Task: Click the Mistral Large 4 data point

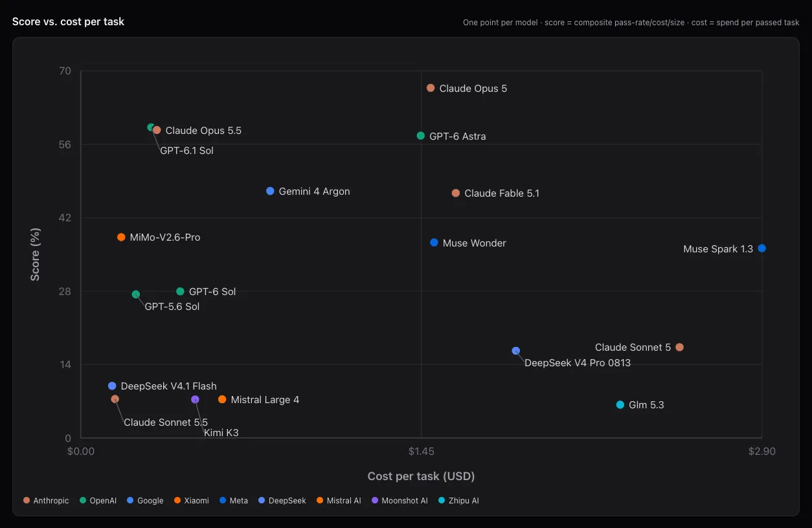Action: [222, 399]
